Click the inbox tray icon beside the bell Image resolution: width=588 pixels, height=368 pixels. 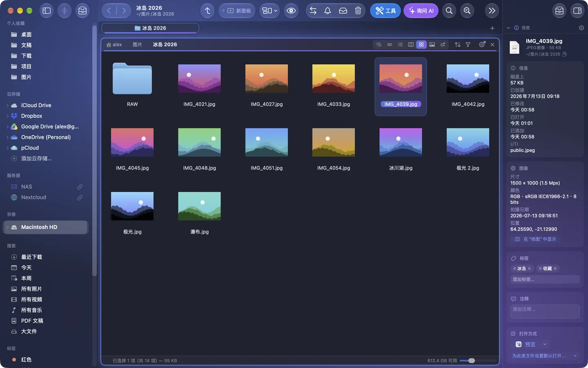pos(343,11)
